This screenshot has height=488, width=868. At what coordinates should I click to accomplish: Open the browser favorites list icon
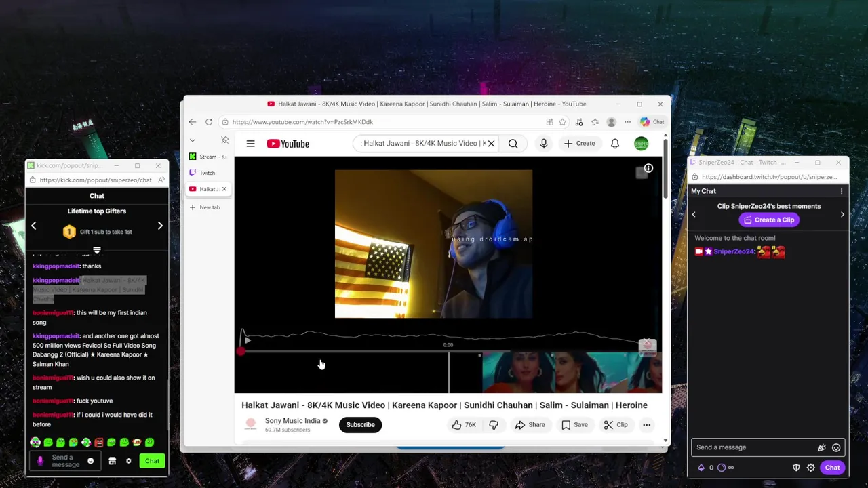click(595, 122)
